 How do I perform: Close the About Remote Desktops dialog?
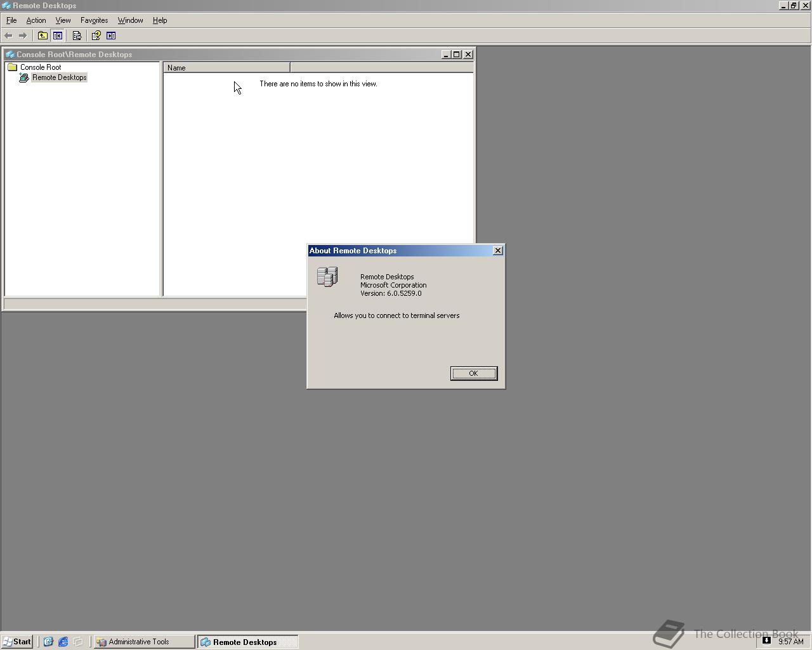498,251
